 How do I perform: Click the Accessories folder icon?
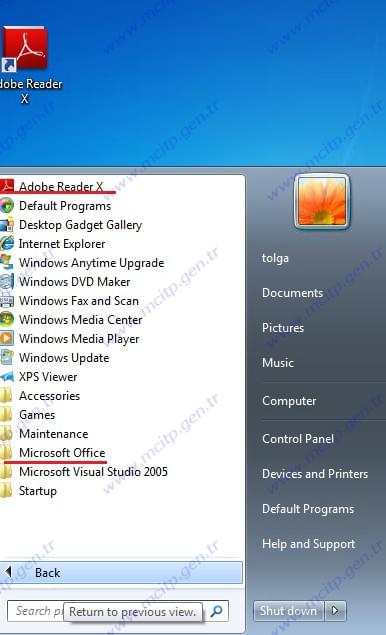6,396
